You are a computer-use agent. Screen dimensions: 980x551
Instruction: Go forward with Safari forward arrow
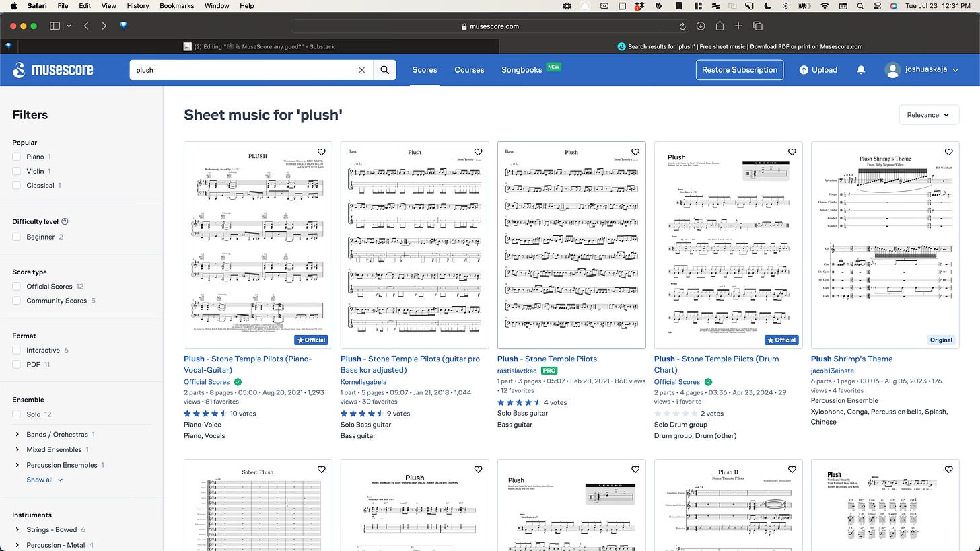click(x=104, y=26)
